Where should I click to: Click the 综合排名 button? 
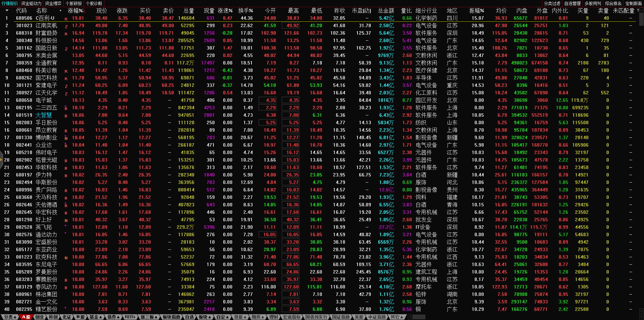click(613, 3)
